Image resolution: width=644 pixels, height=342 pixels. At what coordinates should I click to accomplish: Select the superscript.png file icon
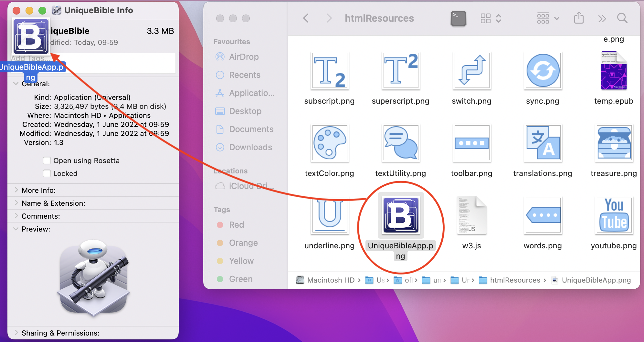coord(401,71)
